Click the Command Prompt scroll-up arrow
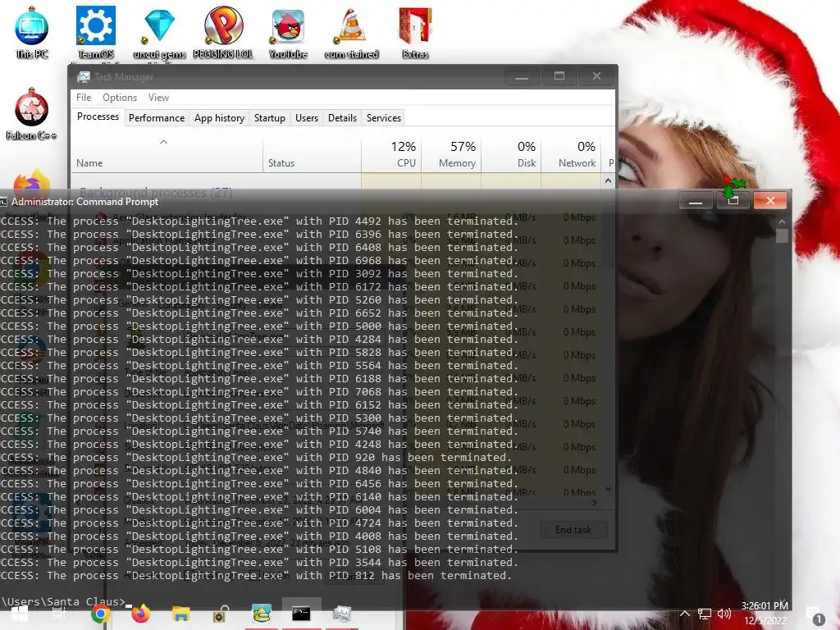 pyautogui.click(x=782, y=221)
